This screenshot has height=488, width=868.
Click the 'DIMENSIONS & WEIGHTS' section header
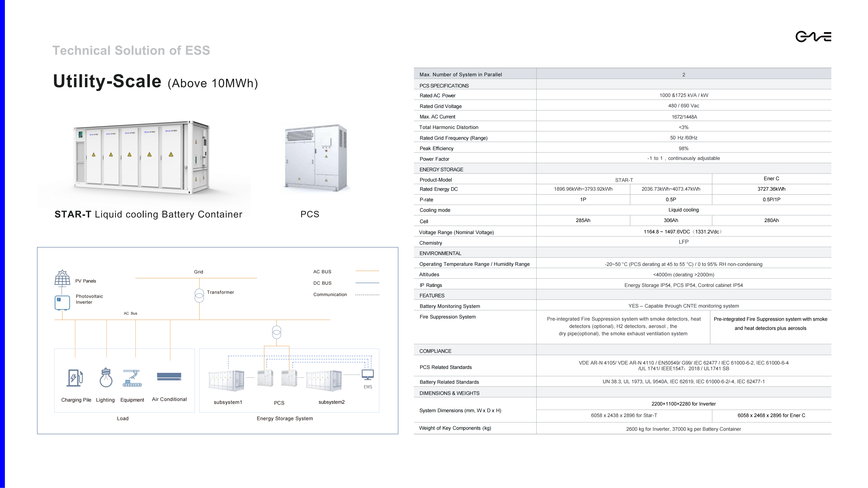click(449, 393)
